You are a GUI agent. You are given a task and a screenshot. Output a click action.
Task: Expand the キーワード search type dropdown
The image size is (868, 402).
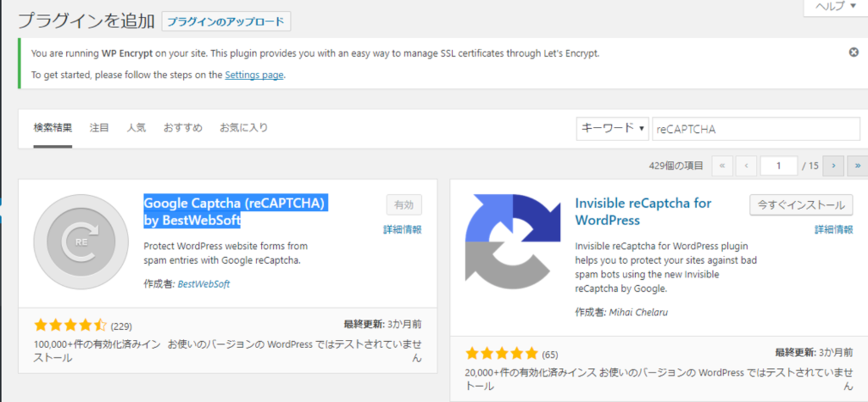[612, 129]
